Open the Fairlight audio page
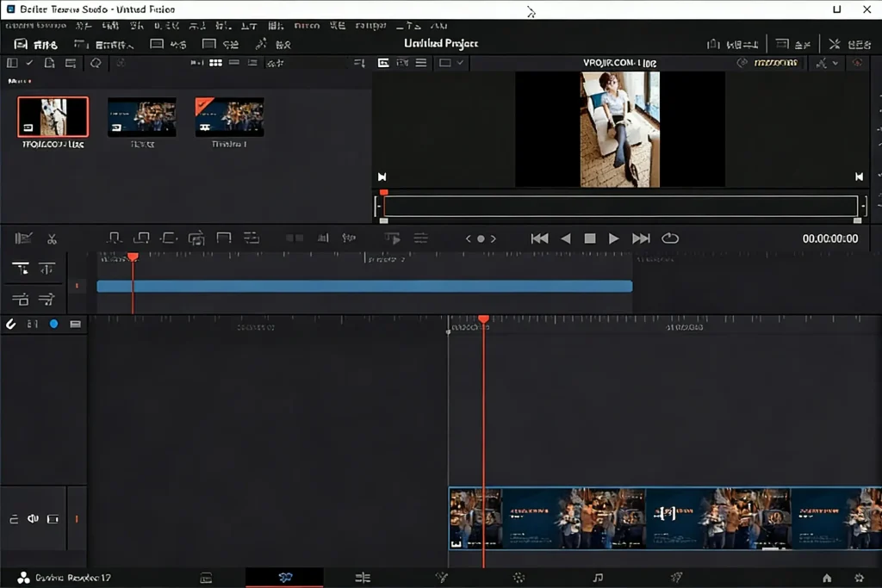 click(598, 577)
